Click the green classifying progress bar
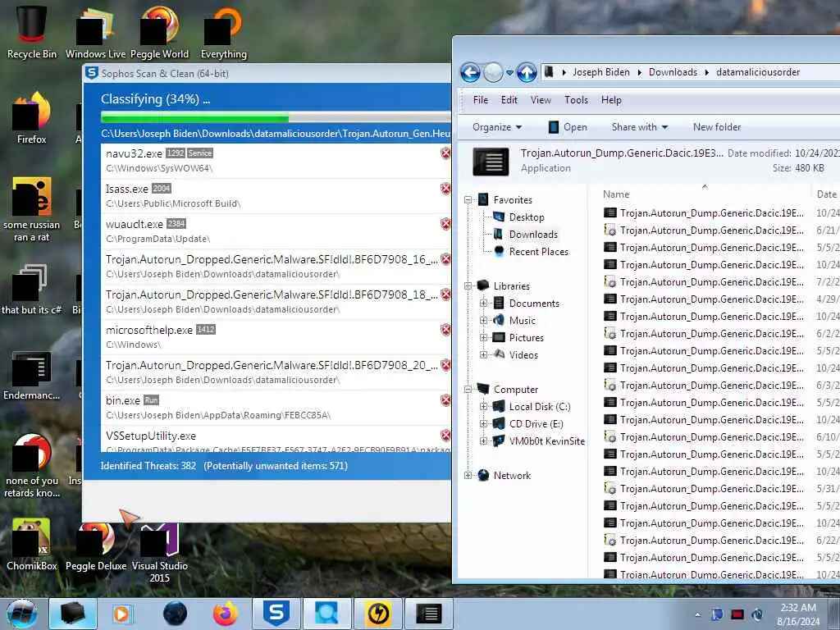 tap(194, 116)
